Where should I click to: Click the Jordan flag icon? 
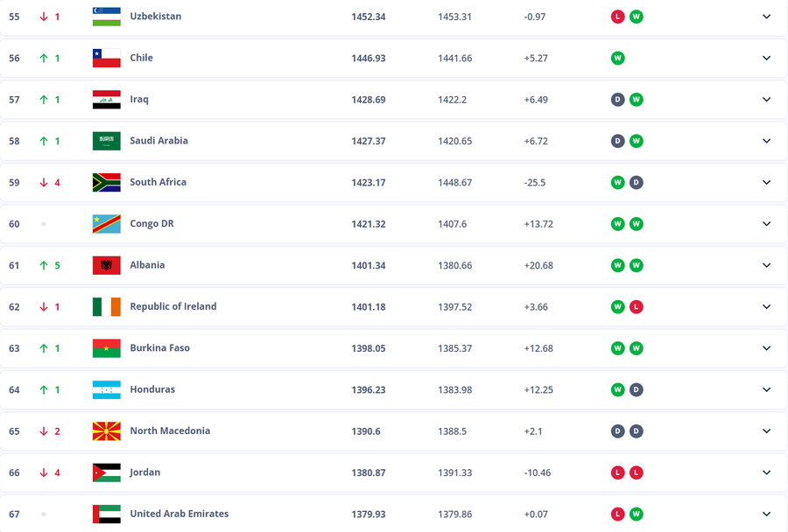(106, 472)
